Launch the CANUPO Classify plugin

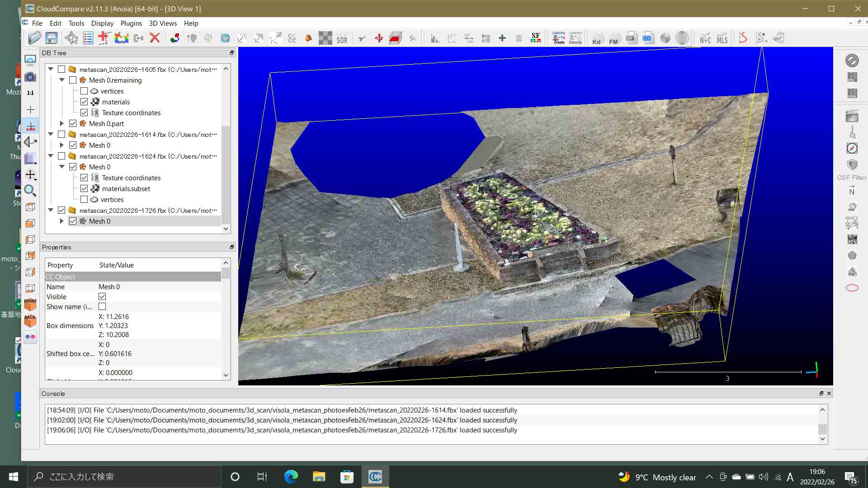576,38
